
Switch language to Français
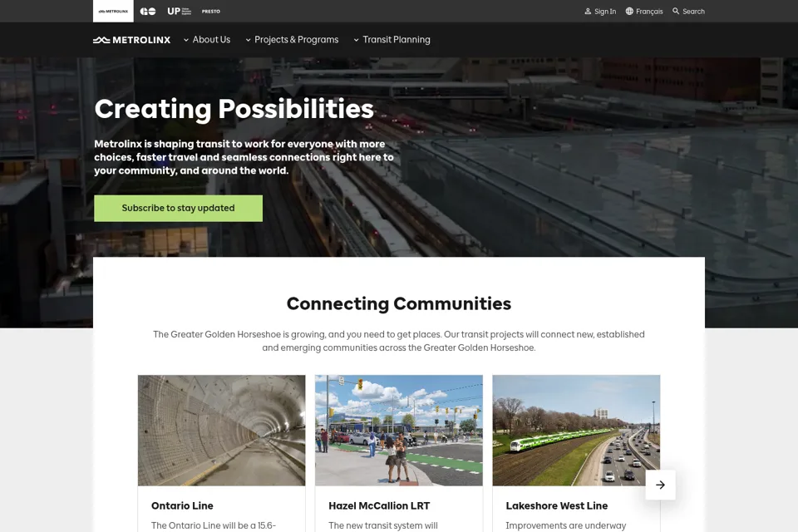pos(649,11)
